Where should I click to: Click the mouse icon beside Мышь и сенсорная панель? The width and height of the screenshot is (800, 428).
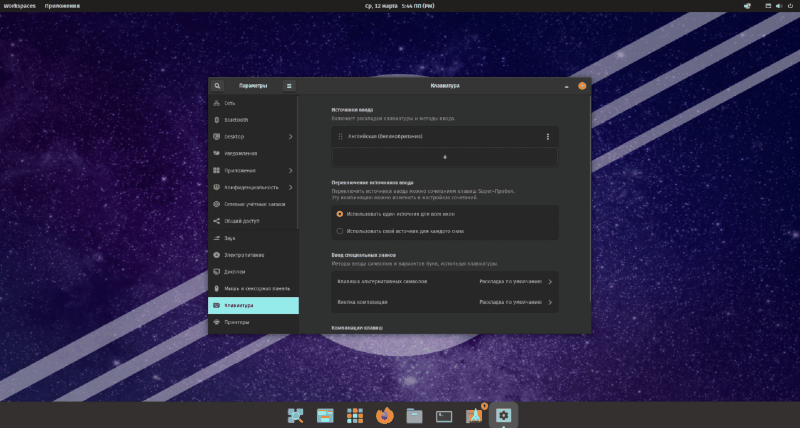click(x=216, y=289)
